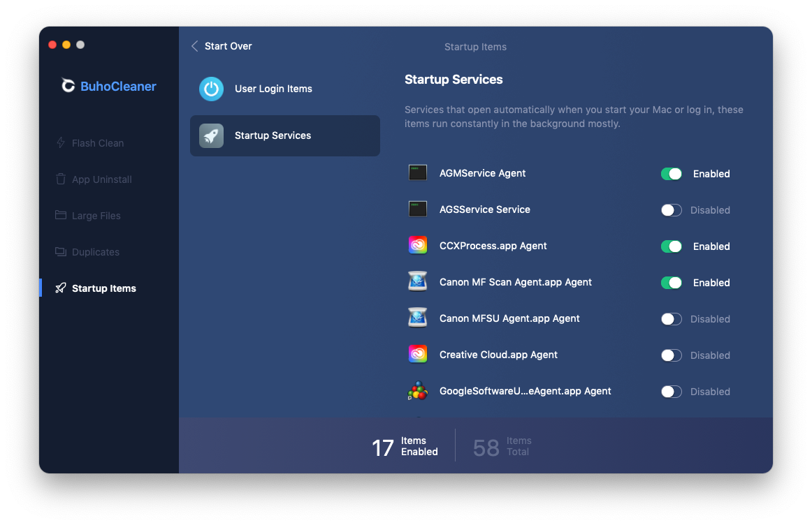Click Canon MF Scan Agent.app Agent name
This screenshot has width=812, height=525.
[515, 282]
